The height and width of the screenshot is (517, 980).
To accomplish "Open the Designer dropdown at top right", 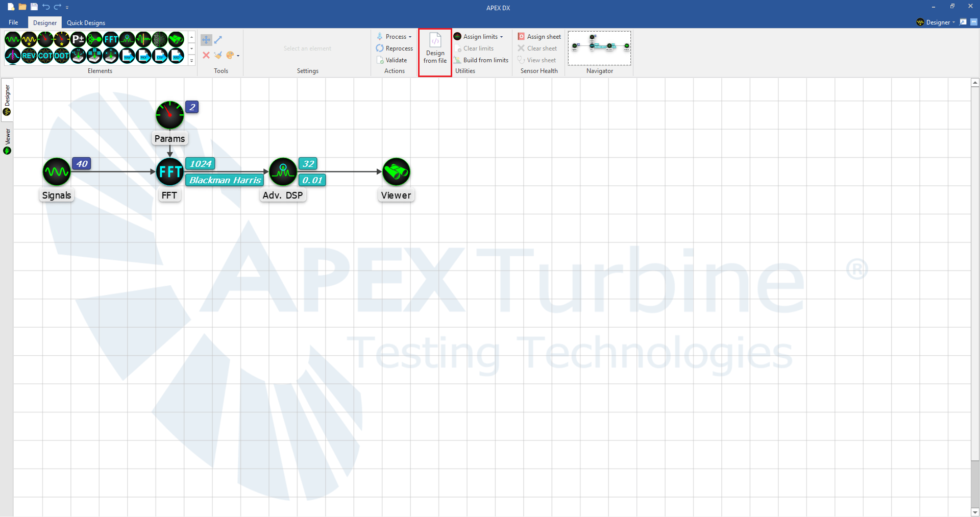I will [936, 22].
